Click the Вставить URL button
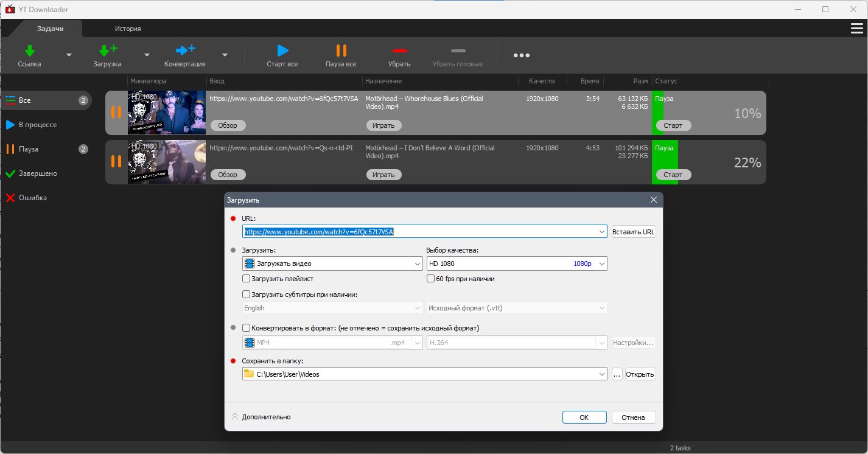This screenshot has width=868, height=454. point(634,232)
